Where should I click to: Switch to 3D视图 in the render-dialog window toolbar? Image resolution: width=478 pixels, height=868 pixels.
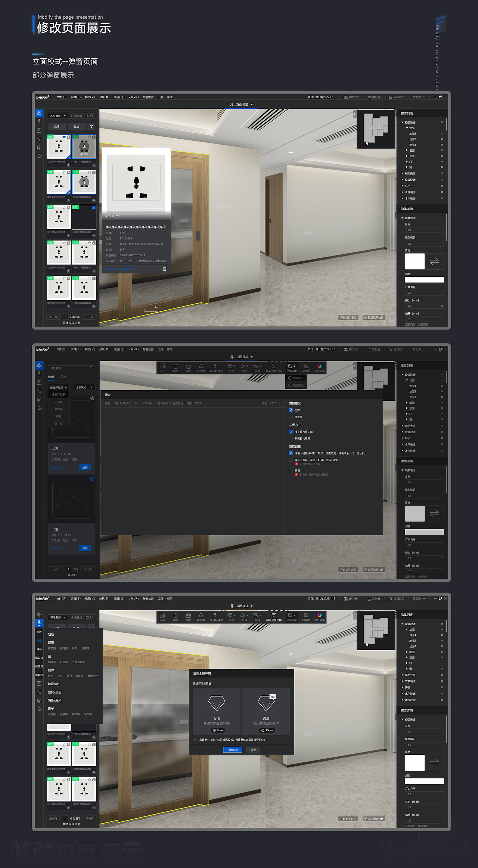pyautogui.click(x=305, y=617)
